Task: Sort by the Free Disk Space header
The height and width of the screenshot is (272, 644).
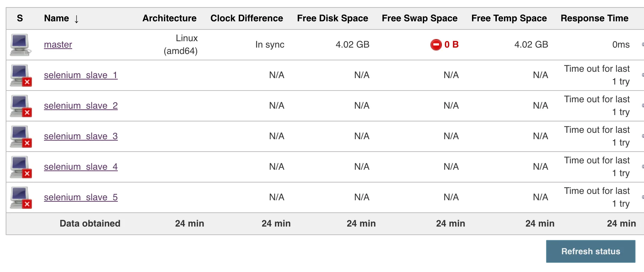Action: tap(332, 18)
